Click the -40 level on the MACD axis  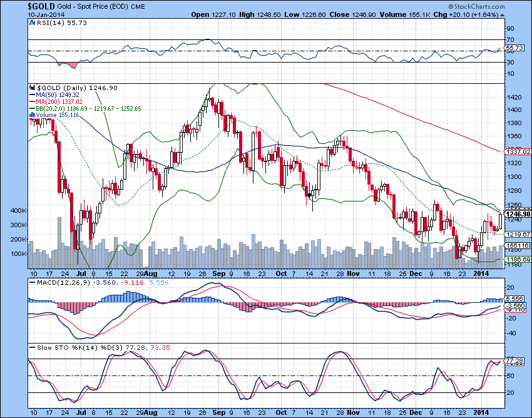(x=510, y=334)
